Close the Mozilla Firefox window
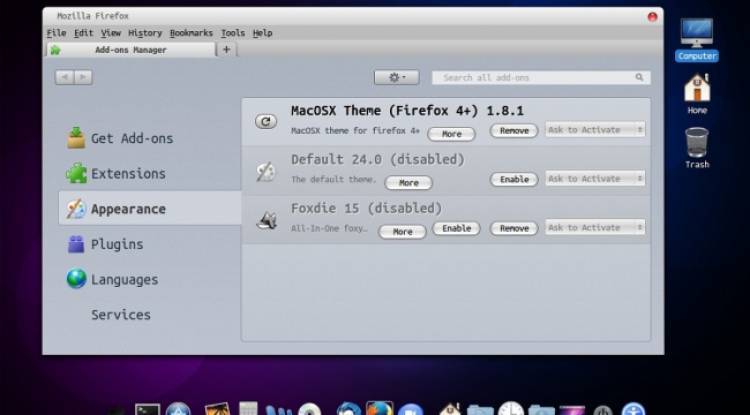 click(652, 17)
